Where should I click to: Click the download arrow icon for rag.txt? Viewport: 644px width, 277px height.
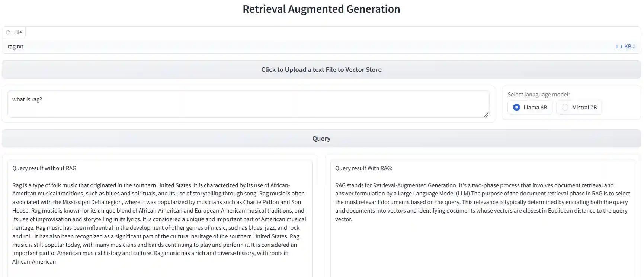(x=634, y=47)
